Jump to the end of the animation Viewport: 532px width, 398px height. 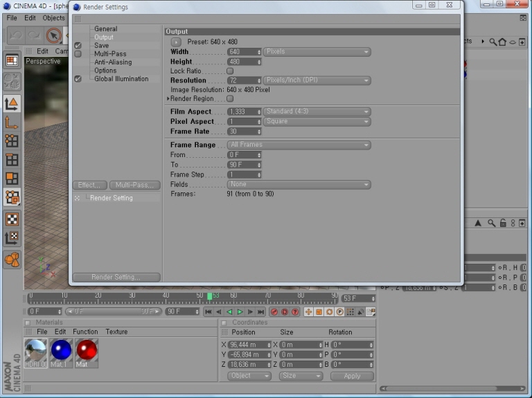tap(261, 312)
